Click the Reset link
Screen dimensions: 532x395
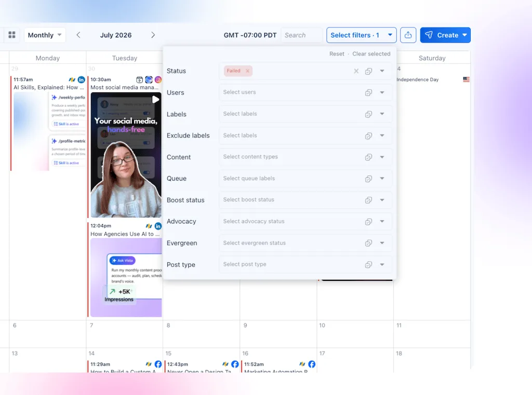tap(337, 54)
